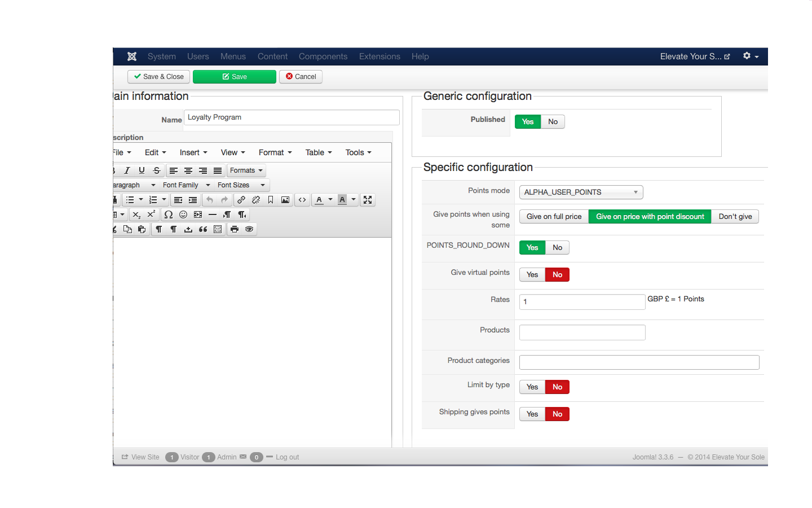Open the text color picker arrow
The image size is (812, 508).
330,200
